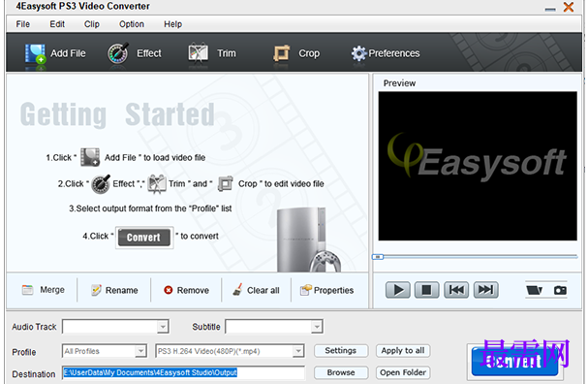Click the Browse button
The width and height of the screenshot is (588, 384).
tap(341, 372)
